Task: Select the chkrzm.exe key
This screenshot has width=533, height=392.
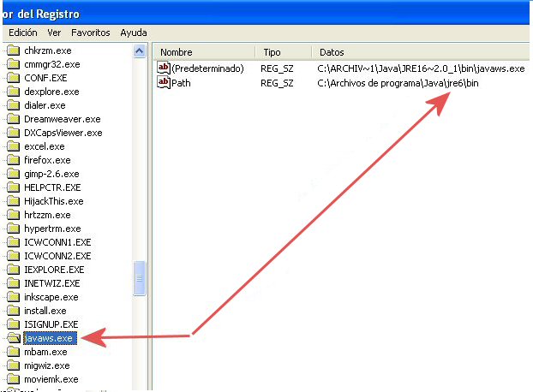Action: coord(48,50)
